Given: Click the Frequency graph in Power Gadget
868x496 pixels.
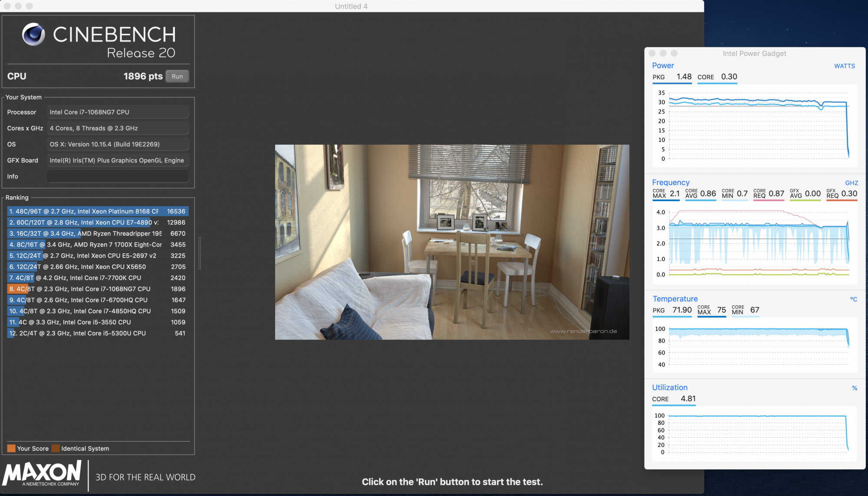Looking at the screenshot, I should pyautogui.click(x=755, y=243).
